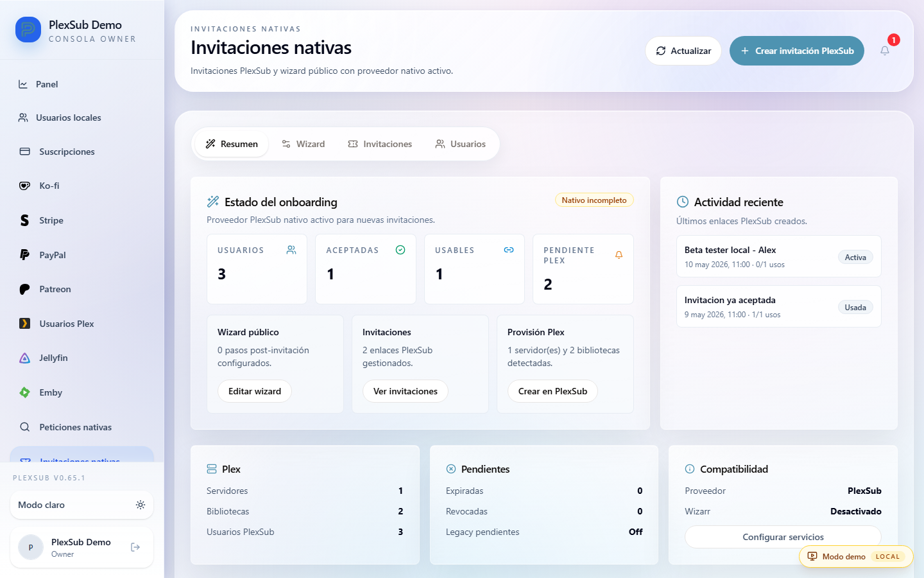Click the Suscripciones card icon

[x=25, y=152]
